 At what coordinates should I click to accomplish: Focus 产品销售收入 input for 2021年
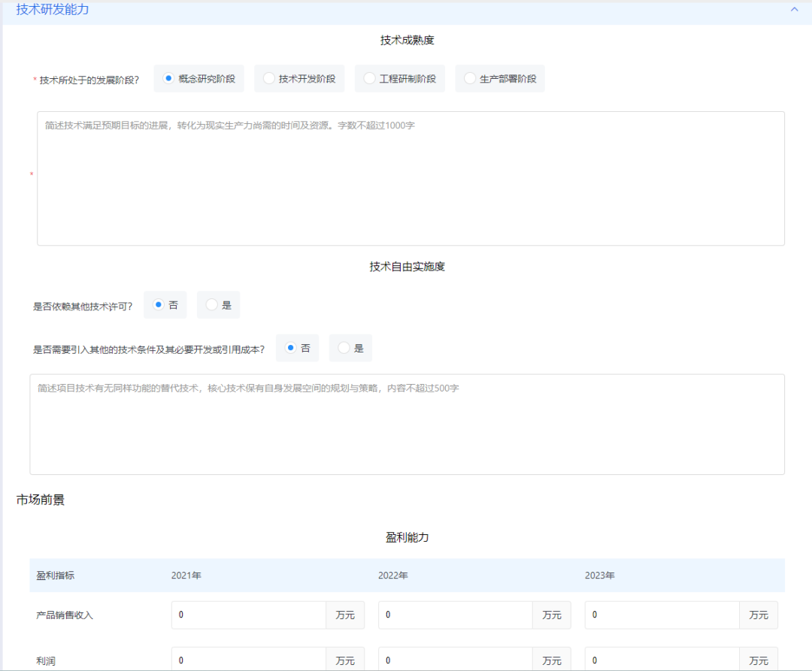(249, 615)
